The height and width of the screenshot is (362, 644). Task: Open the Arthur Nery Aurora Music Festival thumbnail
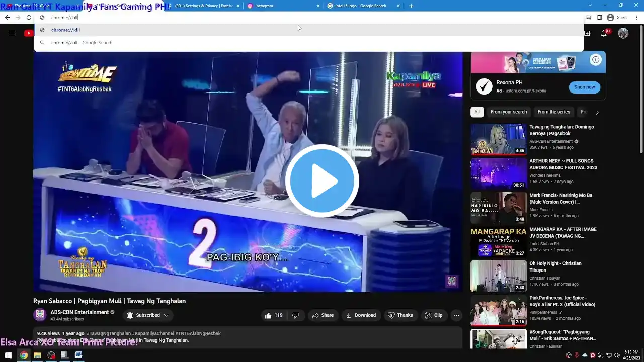[499, 173]
